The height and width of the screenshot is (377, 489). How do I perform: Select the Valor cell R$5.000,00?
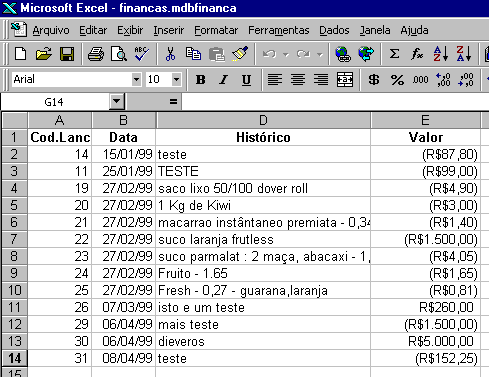(425, 341)
